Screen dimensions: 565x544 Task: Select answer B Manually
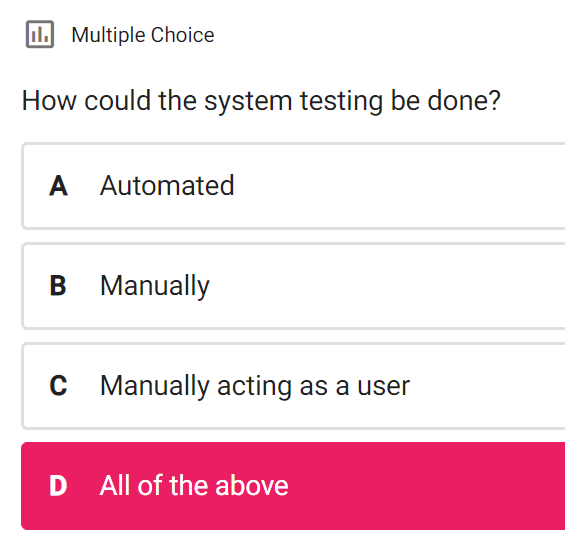coord(293,286)
